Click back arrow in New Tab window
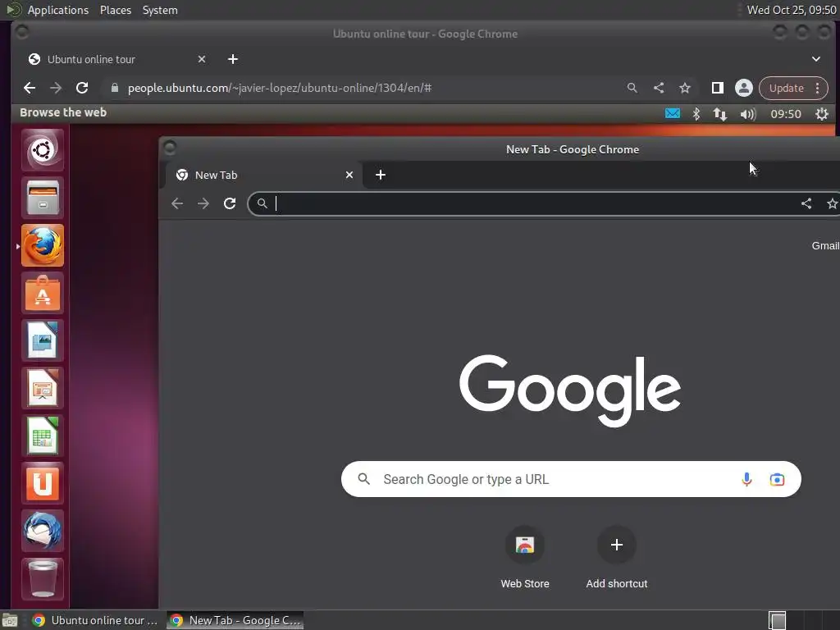The height and width of the screenshot is (630, 840). 177,203
